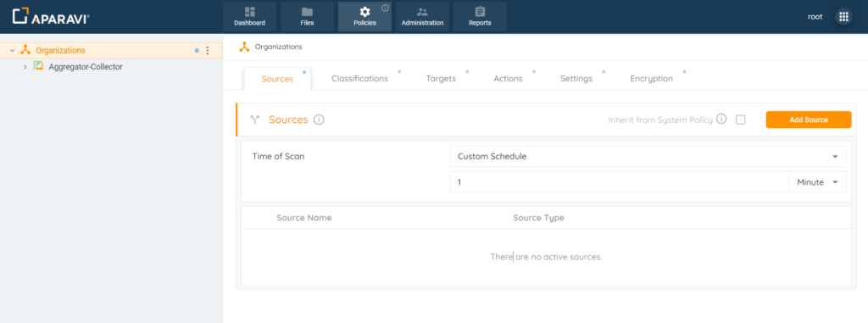This screenshot has height=323, width=868.
Task: Switch to the Classifications tab
Action: [359, 79]
